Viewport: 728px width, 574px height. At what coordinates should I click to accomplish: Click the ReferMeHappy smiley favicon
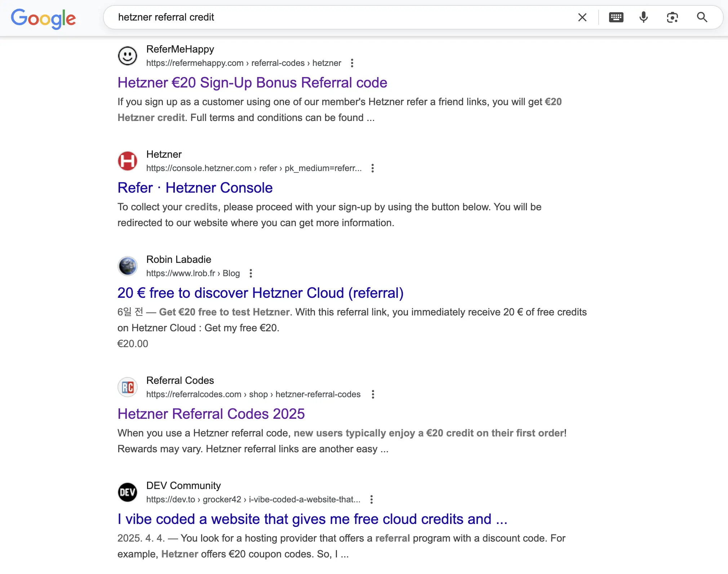pos(127,56)
